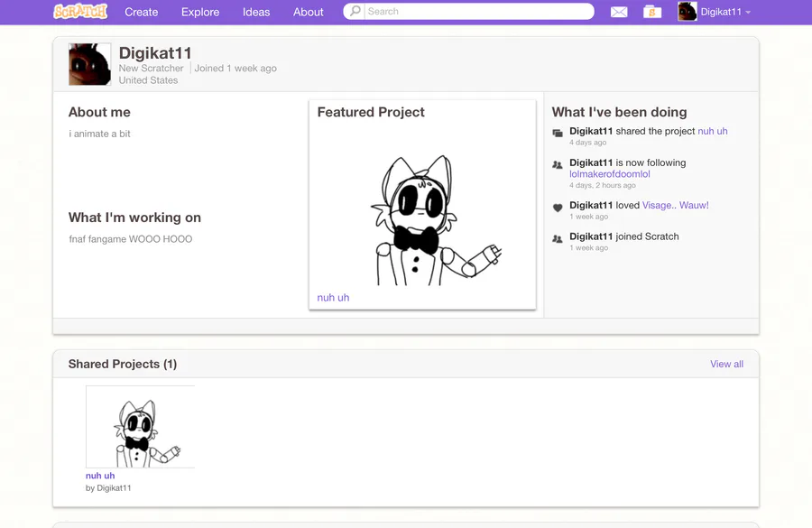Click the '4 days ago' timestamp
This screenshot has width=812, height=528.
coord(587,143)
